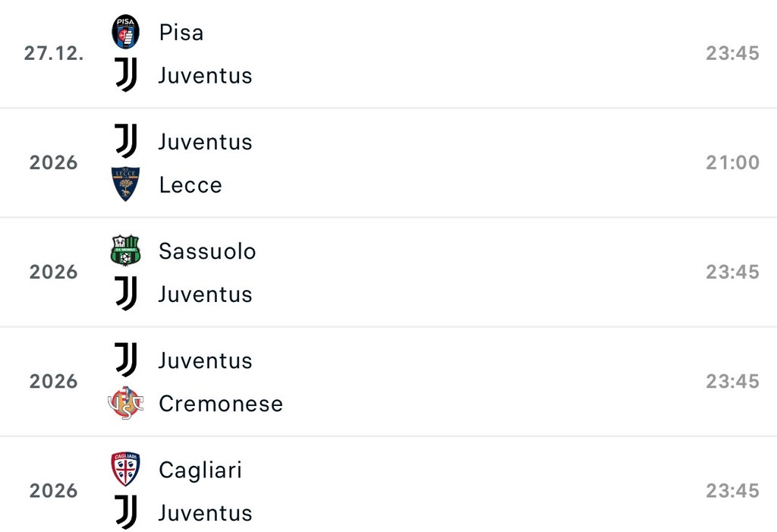Click Juventus logo in the Cremonese fixture

click(126, 360)
